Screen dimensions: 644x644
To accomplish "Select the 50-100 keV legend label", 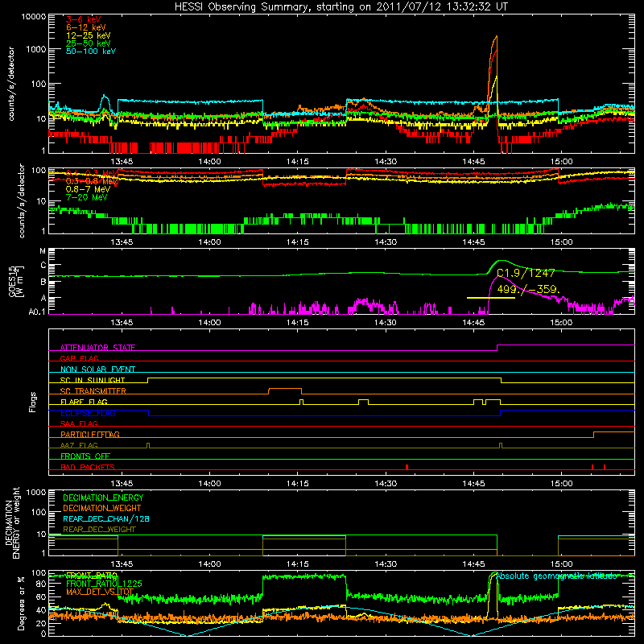I will click(x=90, y=52).
